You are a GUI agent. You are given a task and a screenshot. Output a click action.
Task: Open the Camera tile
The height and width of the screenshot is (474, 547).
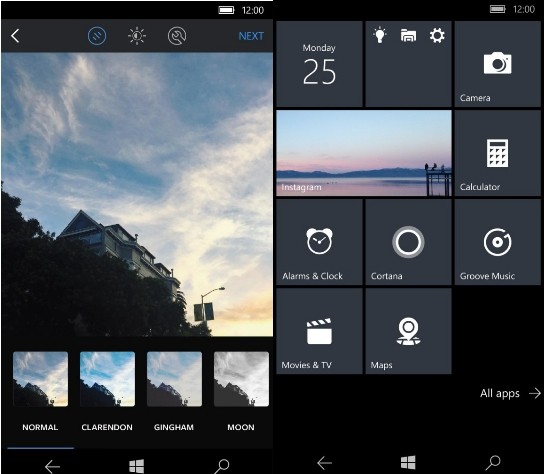point(497,64)
